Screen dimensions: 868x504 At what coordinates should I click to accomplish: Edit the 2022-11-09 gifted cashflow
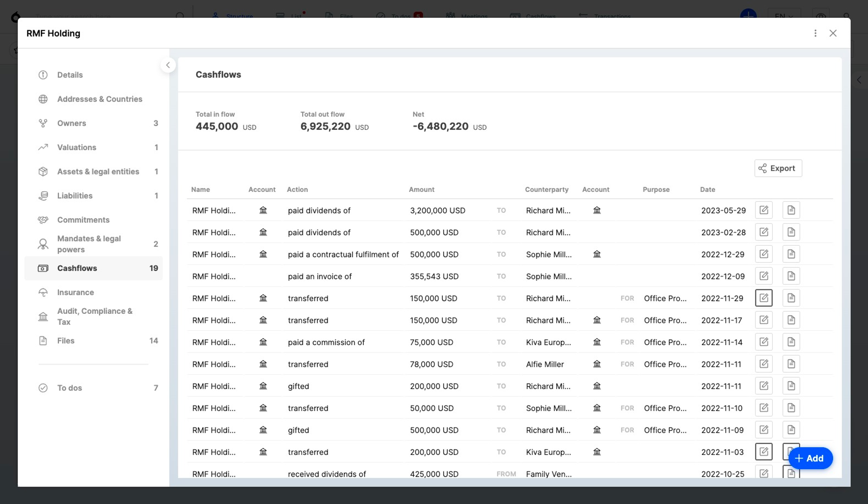[764, 430]
